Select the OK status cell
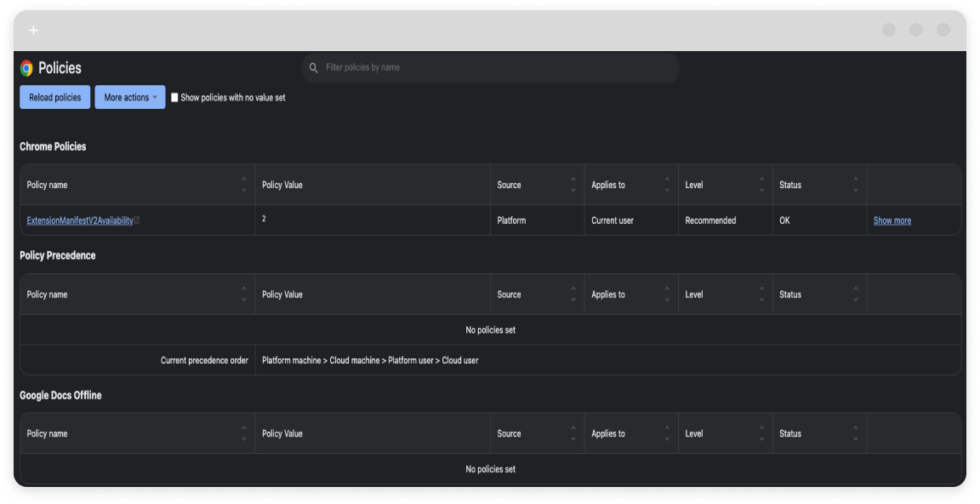The height and width of the screenshot is (504, 980). (x=820, y=220)
